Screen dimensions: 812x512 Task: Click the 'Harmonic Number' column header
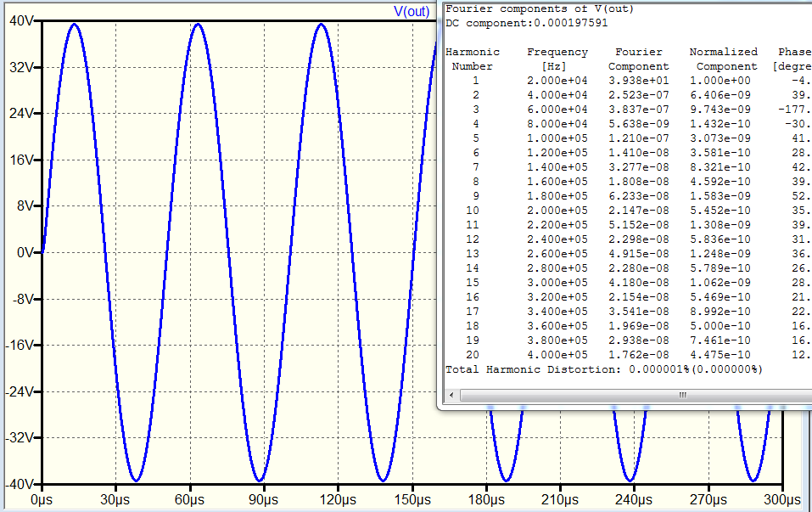coord(473,59)
